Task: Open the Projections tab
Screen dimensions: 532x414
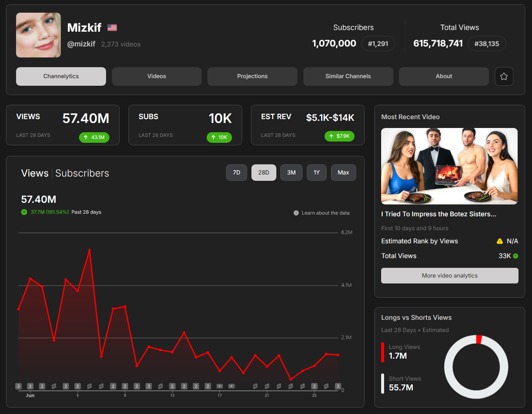Action: click(252, 76)
